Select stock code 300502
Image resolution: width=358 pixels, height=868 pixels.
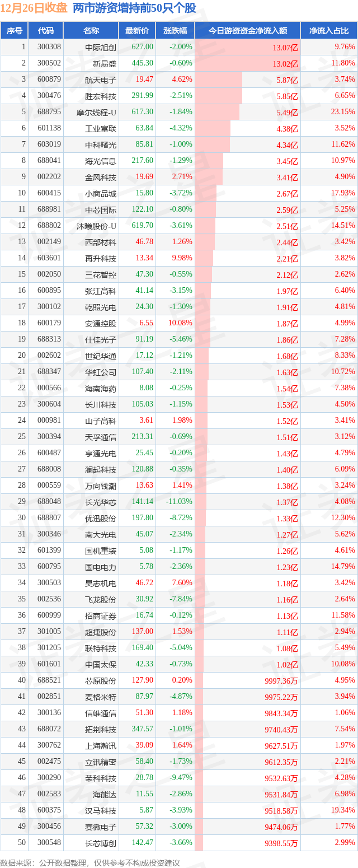(x=49, y=63)
